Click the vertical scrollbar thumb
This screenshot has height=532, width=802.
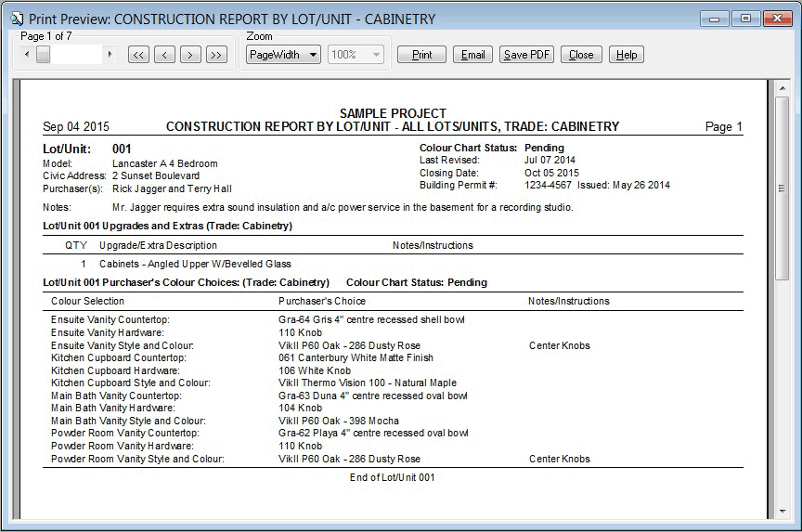783,188
